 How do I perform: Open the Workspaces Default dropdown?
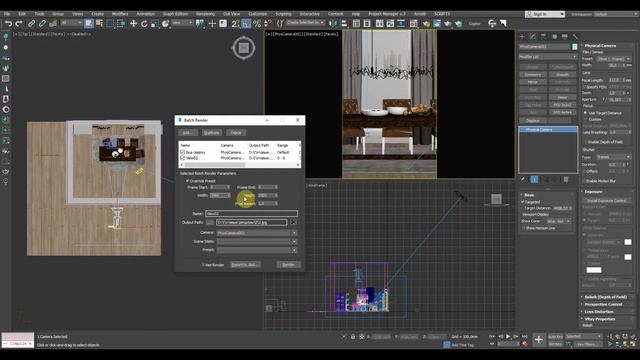616,14
